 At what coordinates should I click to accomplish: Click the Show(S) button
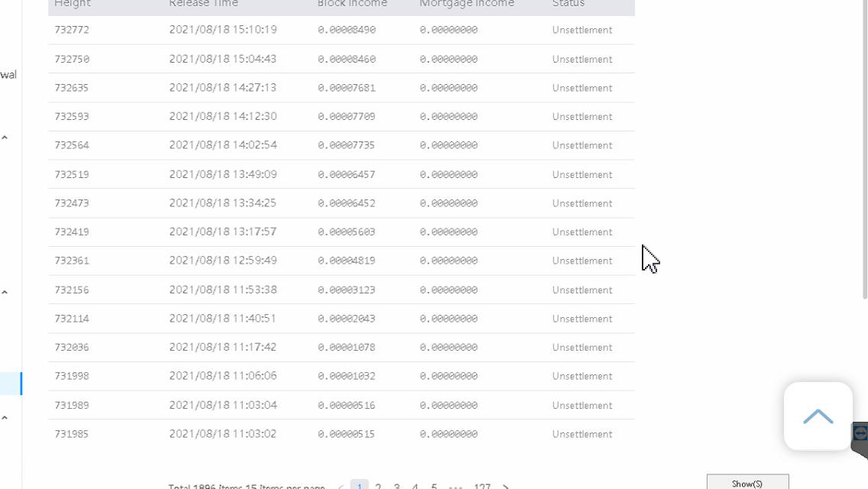[747, 483]
